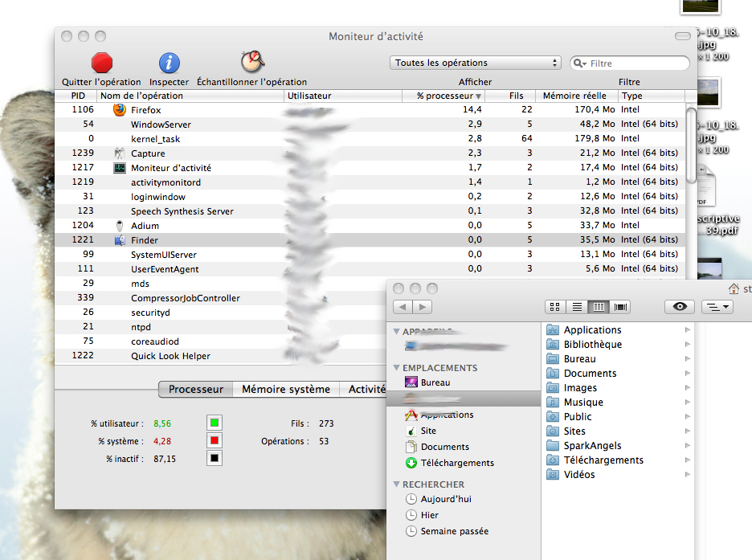Click the red Quitter l'opération stop icon
Image resolution: width=752 pixels, height=560 pixels.
pos(102,63)
